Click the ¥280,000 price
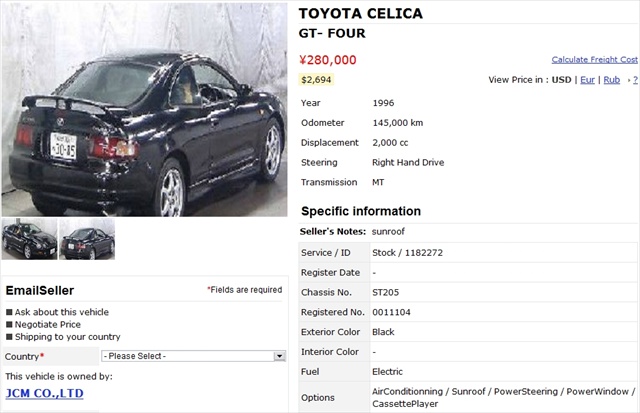This screenshot has width=640, height=413. click(328, 60)
